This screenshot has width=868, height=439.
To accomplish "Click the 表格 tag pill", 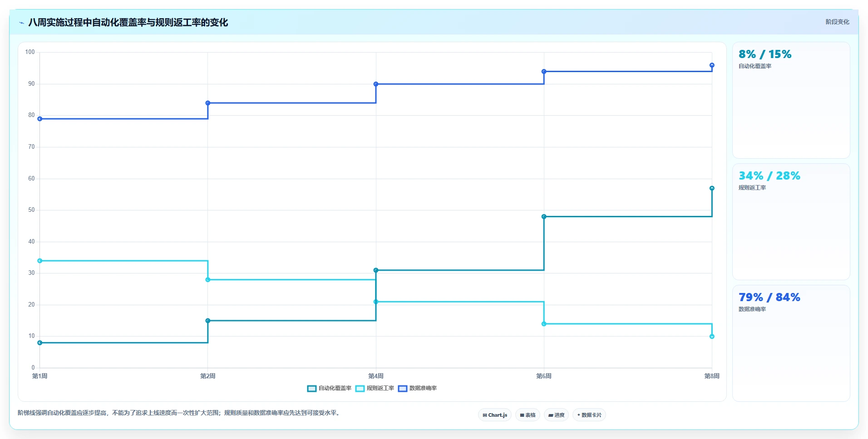I will pos(528,415).
